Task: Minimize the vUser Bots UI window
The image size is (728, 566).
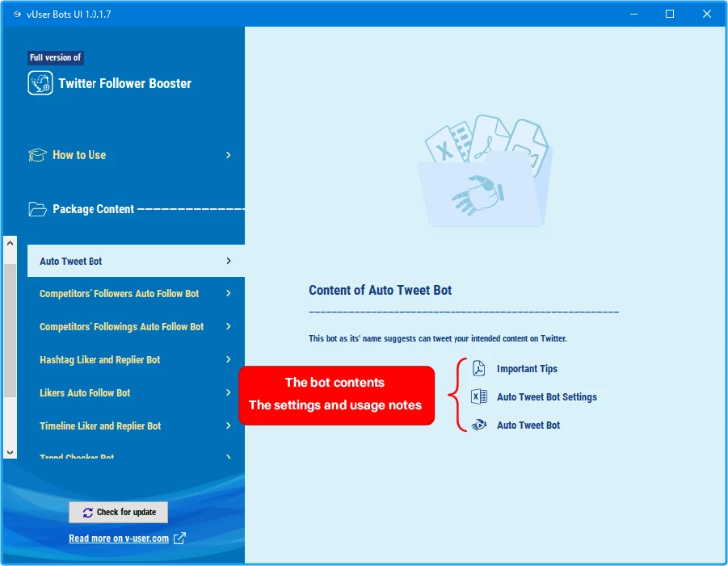Action: coord(633,14)
